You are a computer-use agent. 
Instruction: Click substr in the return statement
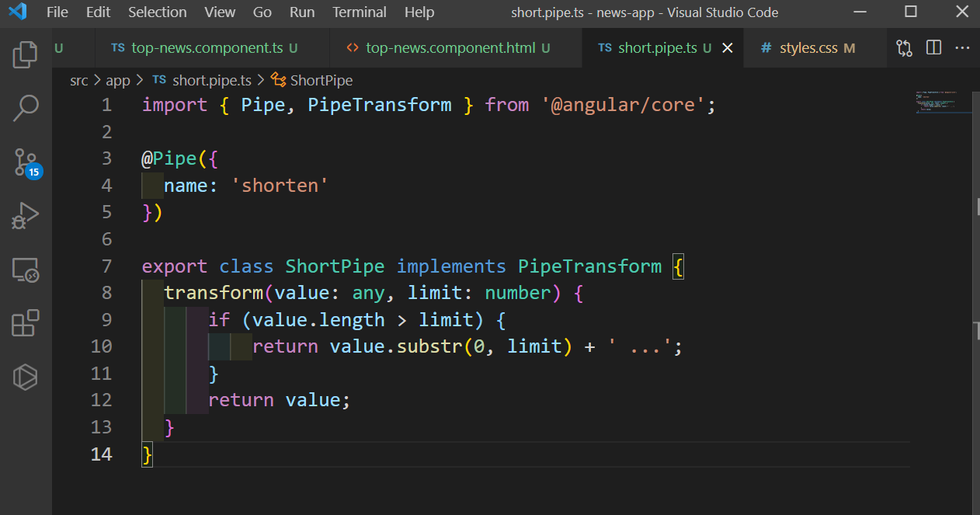coord(429,346)
